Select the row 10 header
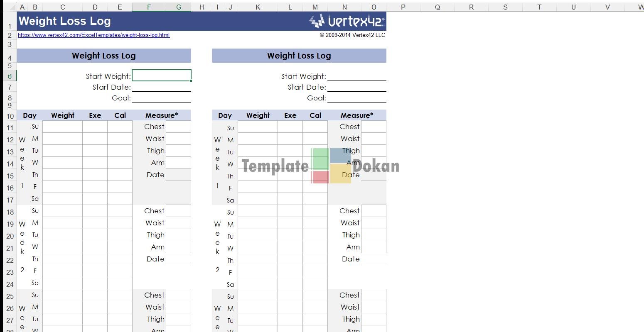Image resolution: width=644 pixels, height=332 pixels. 10,116
